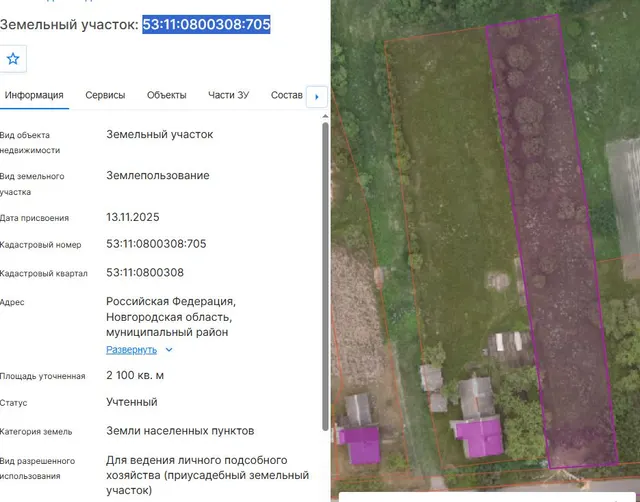Switch to the Сервисы tab
Viewport: 640px width, 502px height.
105,95
